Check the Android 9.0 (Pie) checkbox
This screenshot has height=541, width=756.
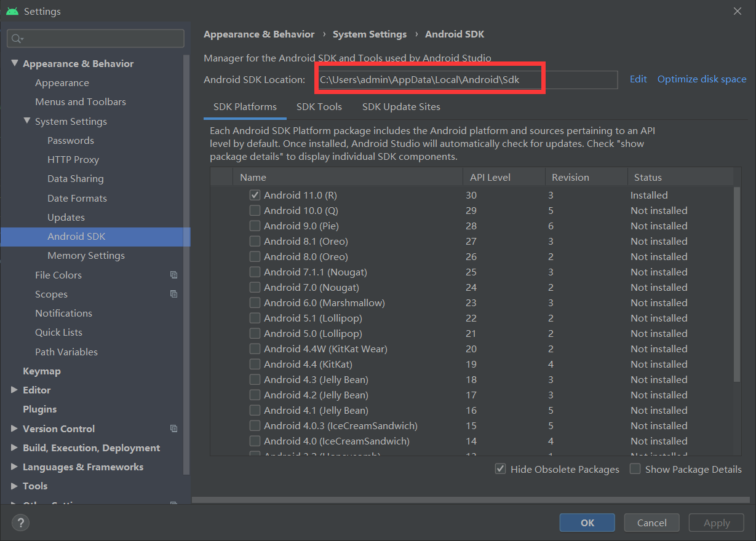click(255, 226)
